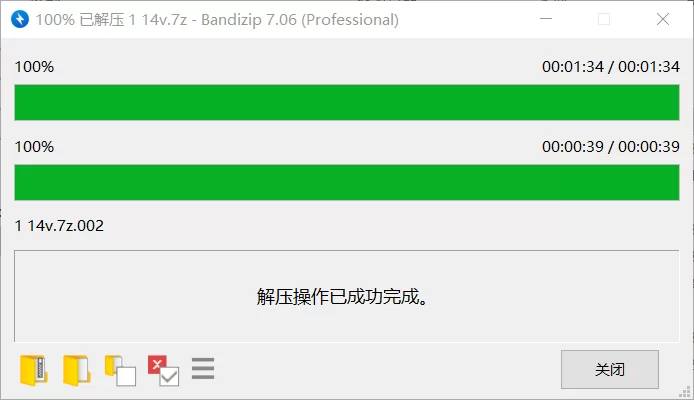Viewport: 694px width, 400px height.
Task: Click the 00:01:34 / 00:01:34 elapsed time
Action: pos(611,67)
